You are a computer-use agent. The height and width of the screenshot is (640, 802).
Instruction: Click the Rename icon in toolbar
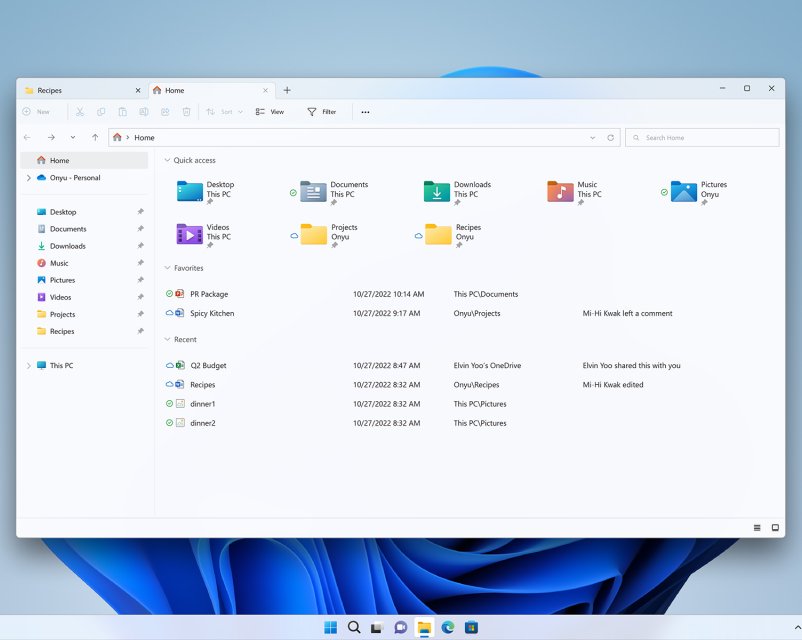tap(144, 112)
